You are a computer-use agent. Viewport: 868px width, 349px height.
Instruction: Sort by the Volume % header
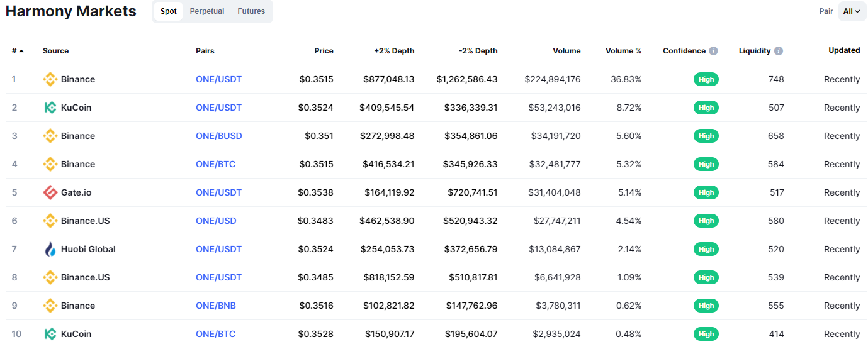[x=623, y=51]
